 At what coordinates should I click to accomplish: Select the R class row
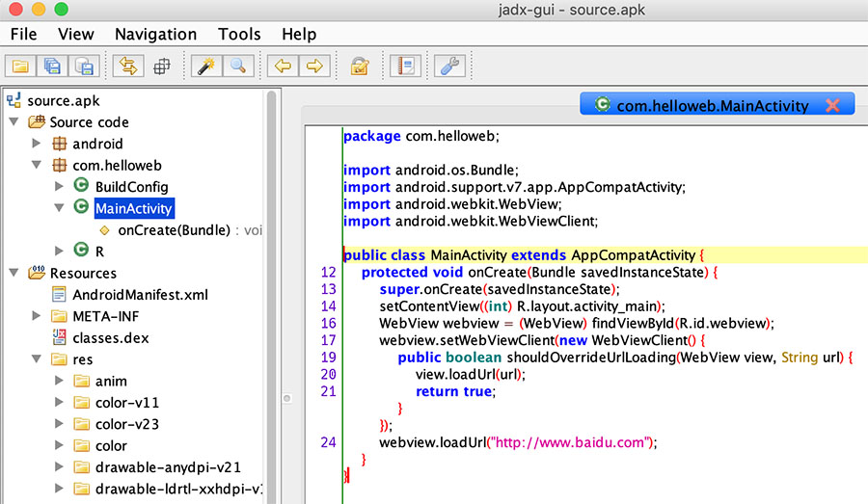[99, 252]
